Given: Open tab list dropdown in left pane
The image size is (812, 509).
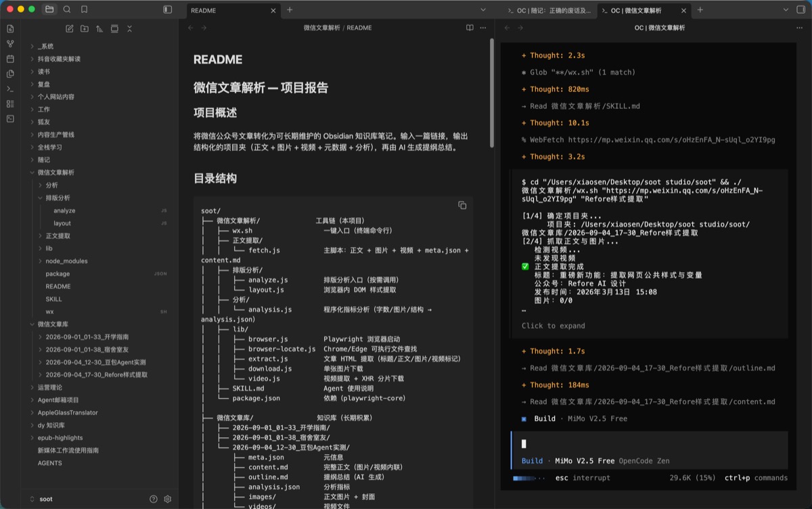Looking at the screenshot, I should 483,9.
